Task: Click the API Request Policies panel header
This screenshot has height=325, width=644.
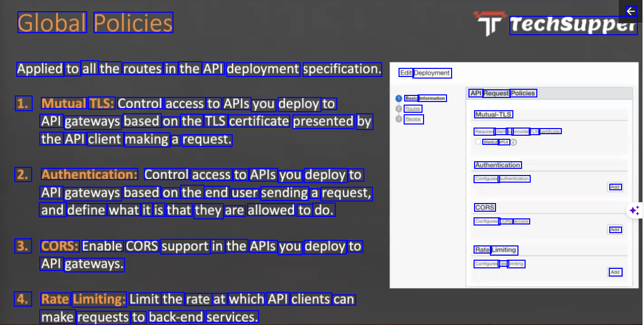Action: (503, 93)
